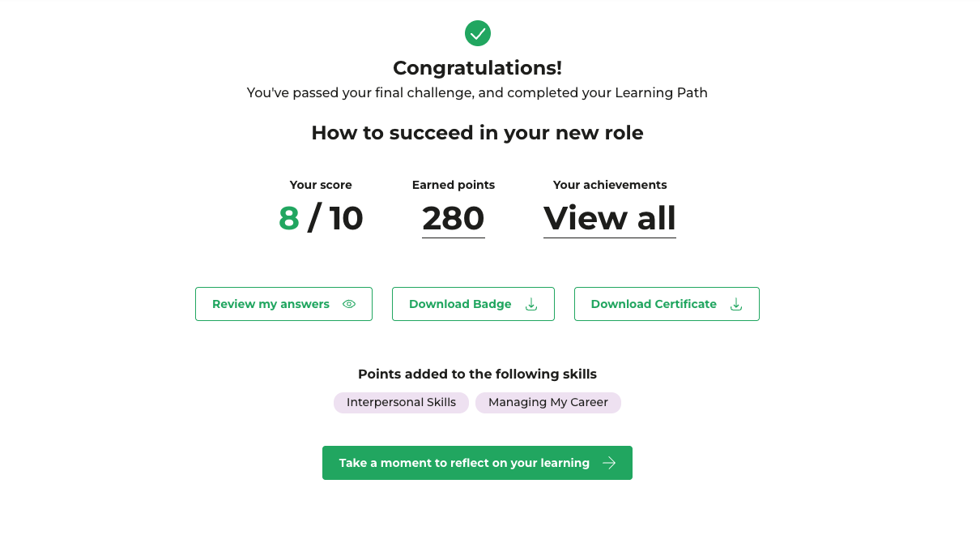Screen dimensions: 980x535
Task: Click the Your achievements label
Action: point(610,185)
